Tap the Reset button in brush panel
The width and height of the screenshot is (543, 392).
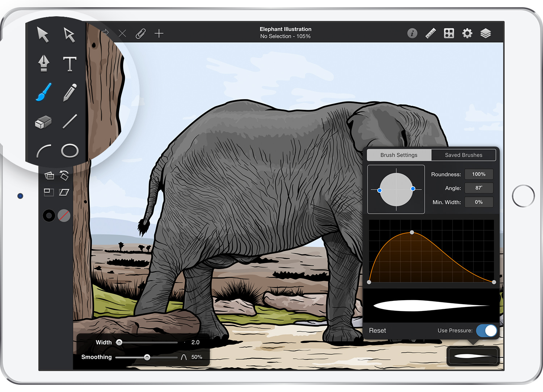pyautogui.click(x=377, y=331)
